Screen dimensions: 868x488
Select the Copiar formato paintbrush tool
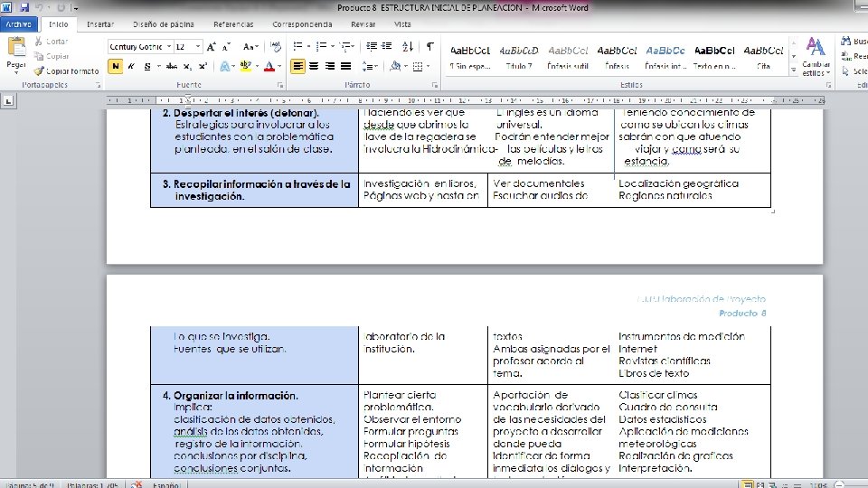[x=66, y=70]
